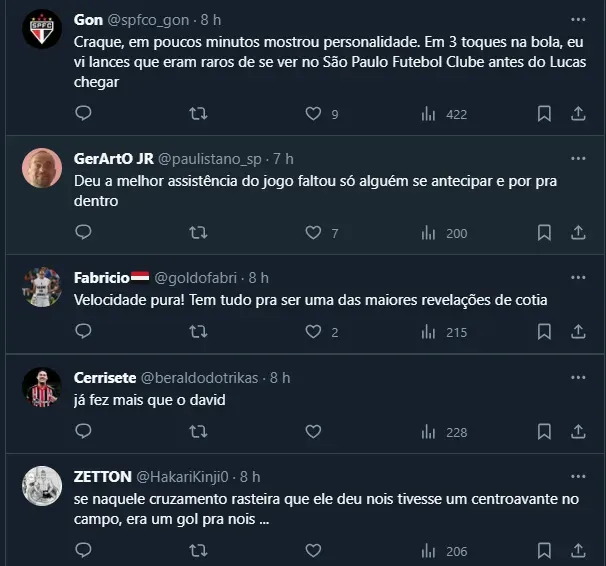Image resolution: width=606 pixels, height=566 pixels.
Task: View analytics for GerArtO JR's tweet
Action: pos(428,233)
